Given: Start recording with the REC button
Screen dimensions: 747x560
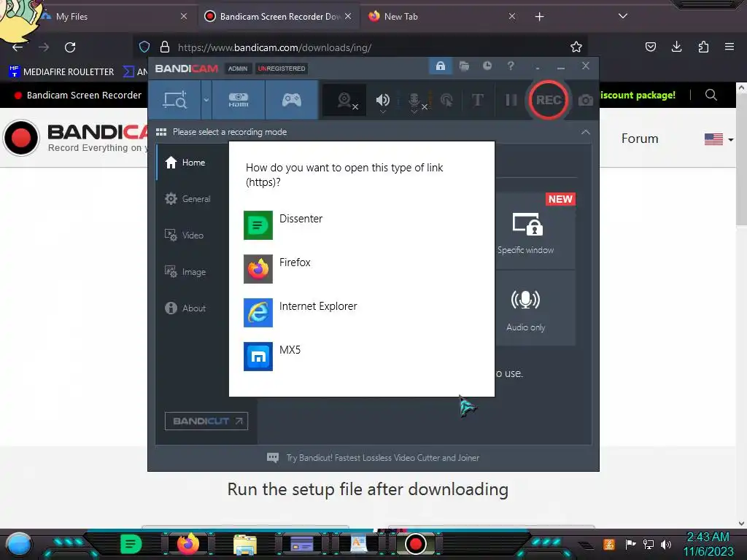Looking at the screenshot, I should (549, 100).
